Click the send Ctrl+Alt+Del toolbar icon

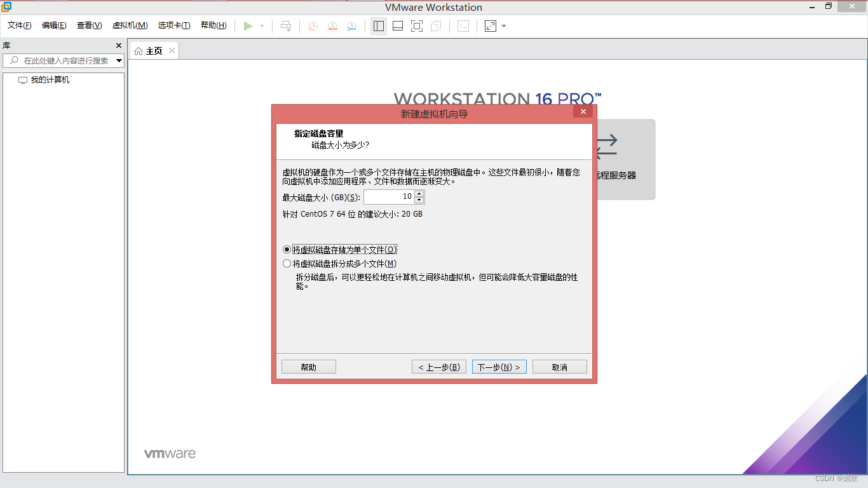[286, 26]
